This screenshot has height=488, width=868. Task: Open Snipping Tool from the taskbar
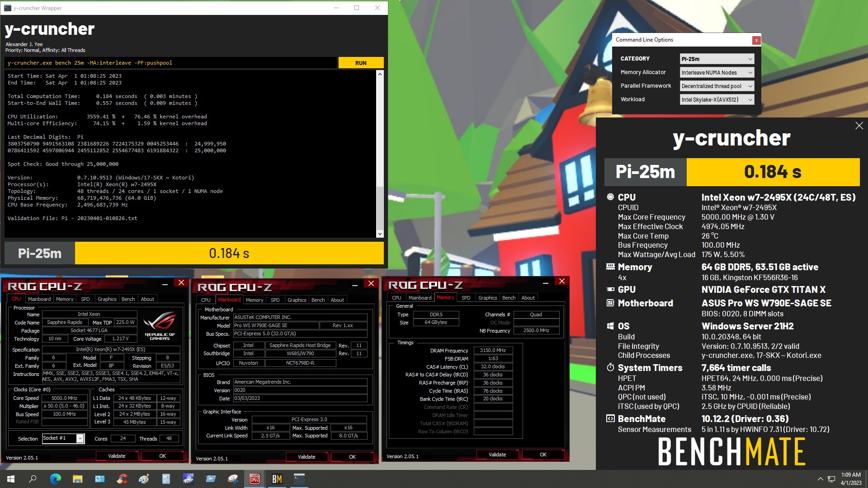coord(233,479)
